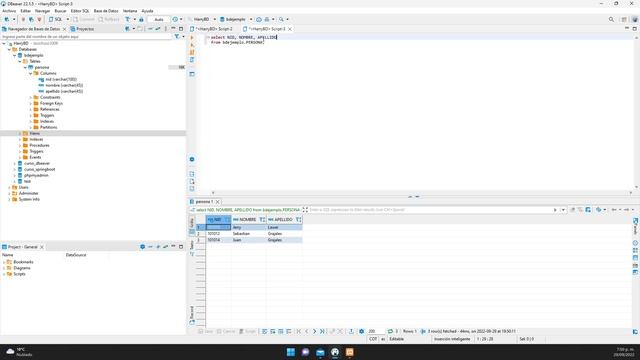This screenshot has width=640, height=360.
Task: Switch to the Script-2 editor tab
Action: point(211,29)
